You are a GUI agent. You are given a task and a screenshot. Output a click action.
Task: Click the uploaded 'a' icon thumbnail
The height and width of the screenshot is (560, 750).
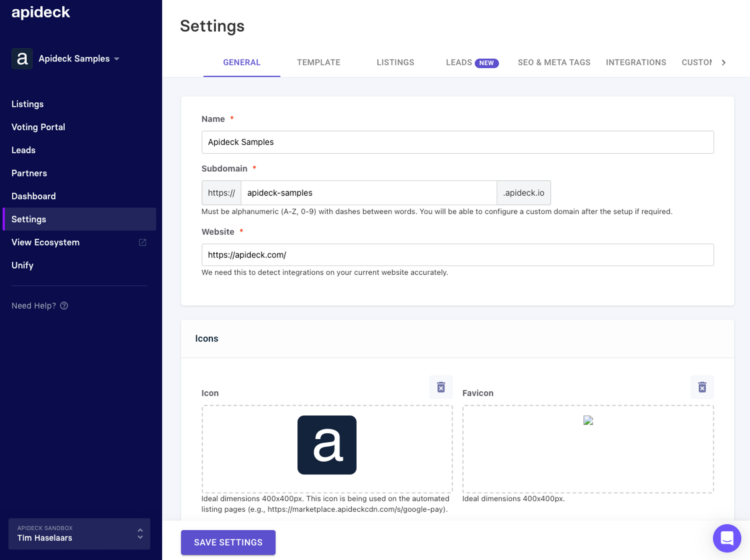click(327, 445)
